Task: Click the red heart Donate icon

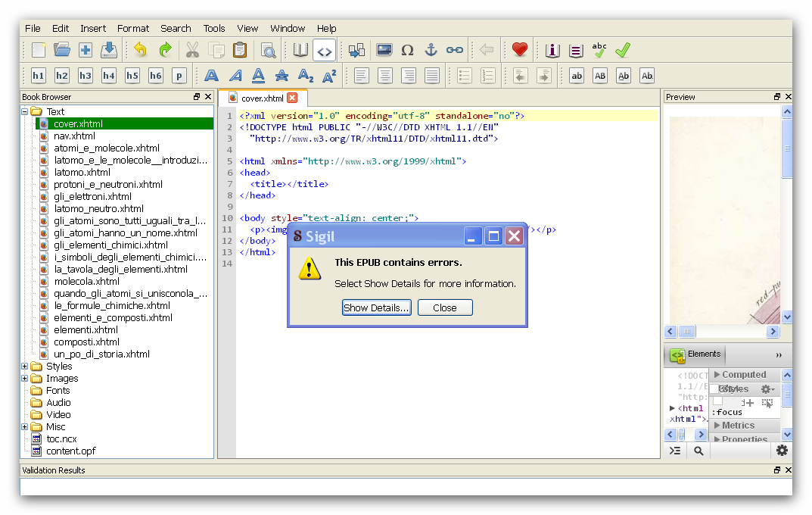Action: click(519, 50)
